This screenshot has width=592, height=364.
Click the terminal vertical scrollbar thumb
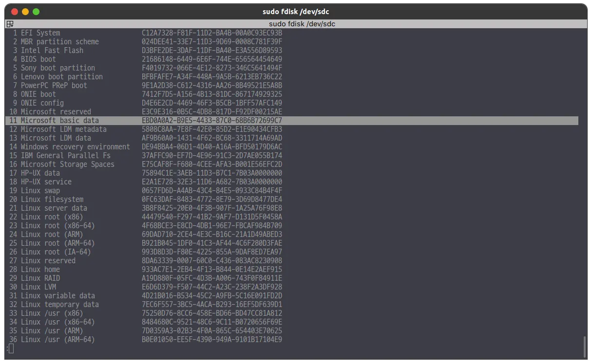[584, 346]
